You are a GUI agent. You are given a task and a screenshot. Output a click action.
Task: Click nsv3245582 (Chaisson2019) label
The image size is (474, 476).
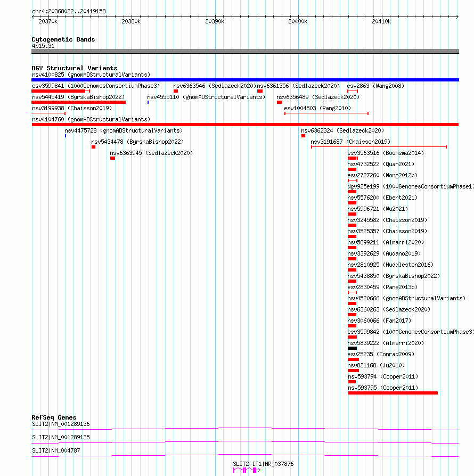387,220
